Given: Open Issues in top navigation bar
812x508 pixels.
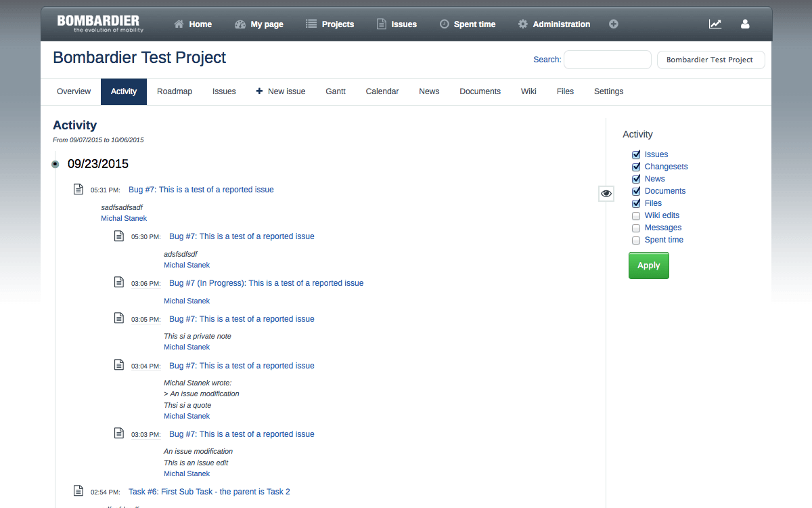Looking at the screenshot, I should coord(397,24).
